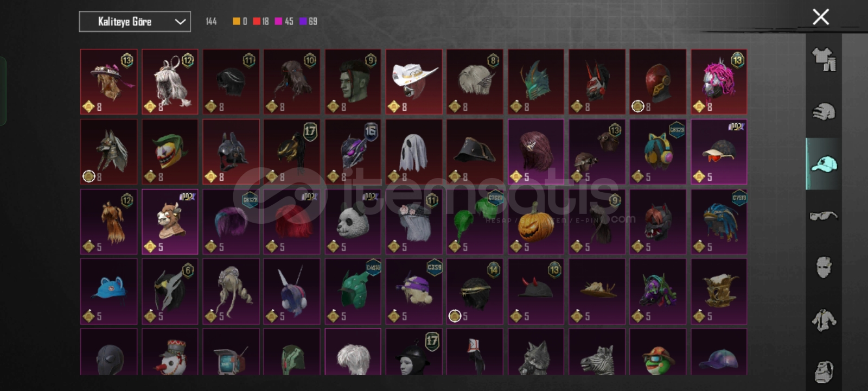Click the purple quality count swatch
Viewport: 868px width, 391px height.
(303, 21)
